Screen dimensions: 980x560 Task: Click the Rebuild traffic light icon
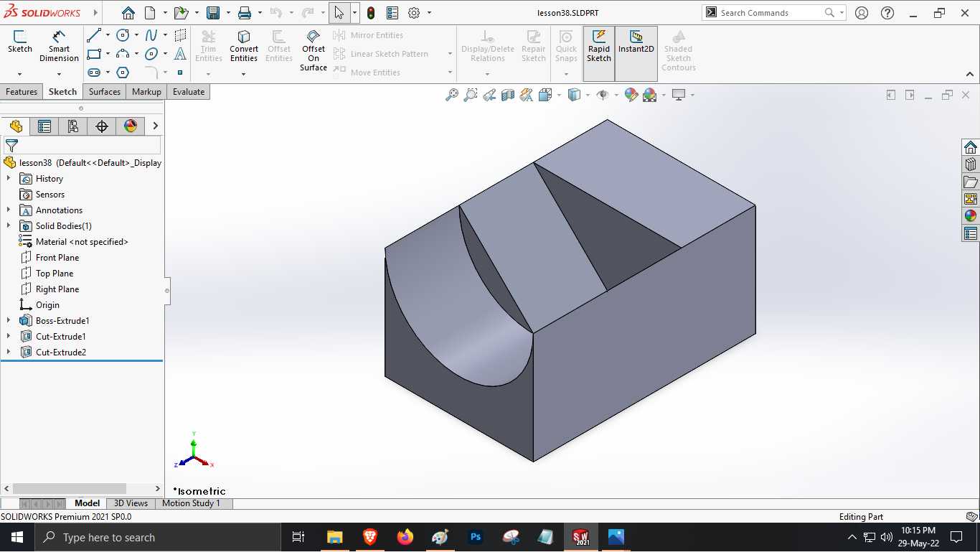[x=371, y=13]
